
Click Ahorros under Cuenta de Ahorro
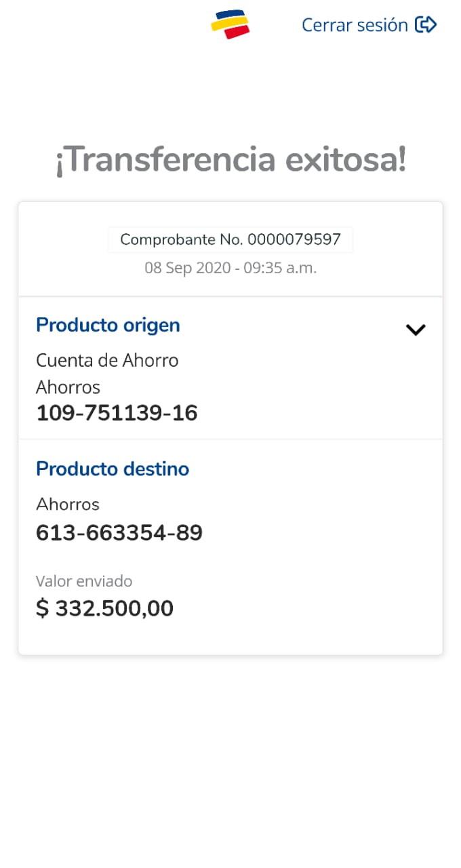(68, 387)
